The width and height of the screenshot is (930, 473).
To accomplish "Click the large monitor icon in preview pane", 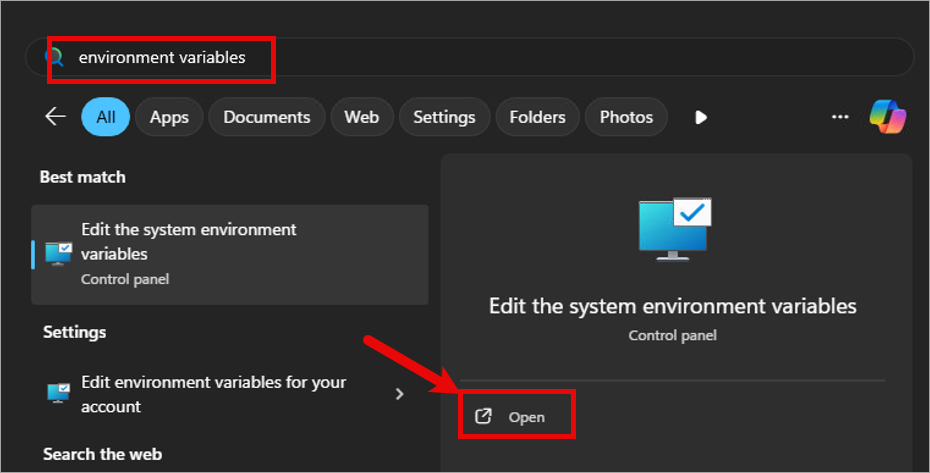I will pos(674,227).
